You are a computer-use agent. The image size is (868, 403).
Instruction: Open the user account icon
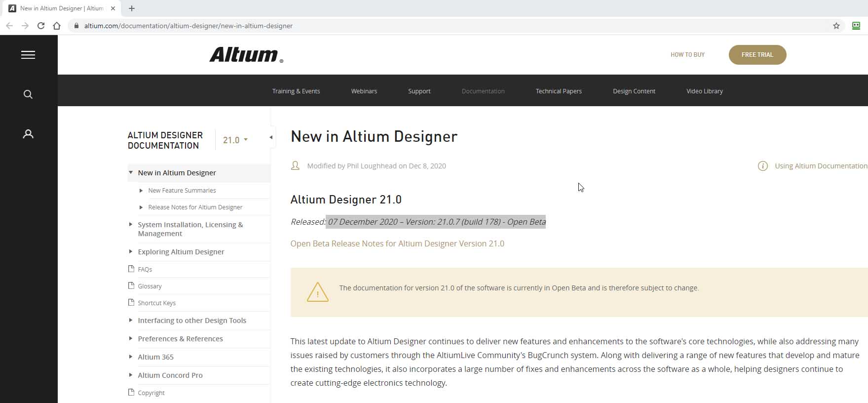point(28,134)
